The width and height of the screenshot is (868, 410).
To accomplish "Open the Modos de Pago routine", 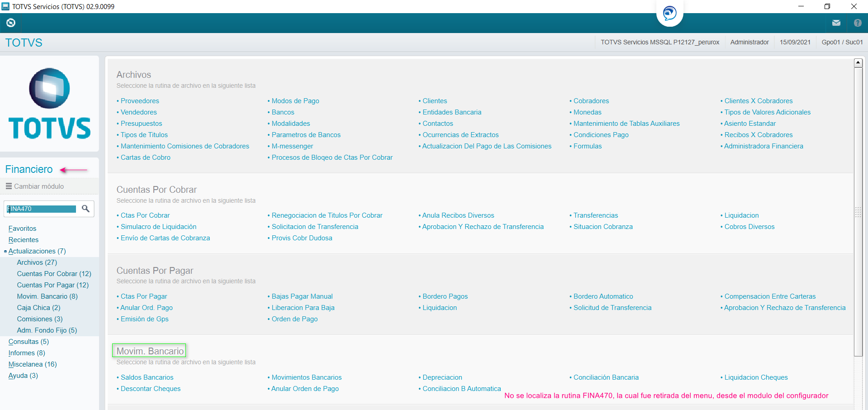I will [x=295, y=101].
